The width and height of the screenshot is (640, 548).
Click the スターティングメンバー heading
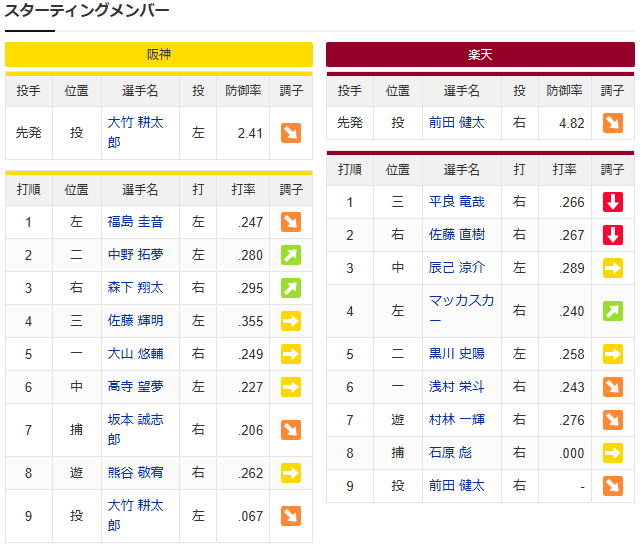tap(87, 11)
